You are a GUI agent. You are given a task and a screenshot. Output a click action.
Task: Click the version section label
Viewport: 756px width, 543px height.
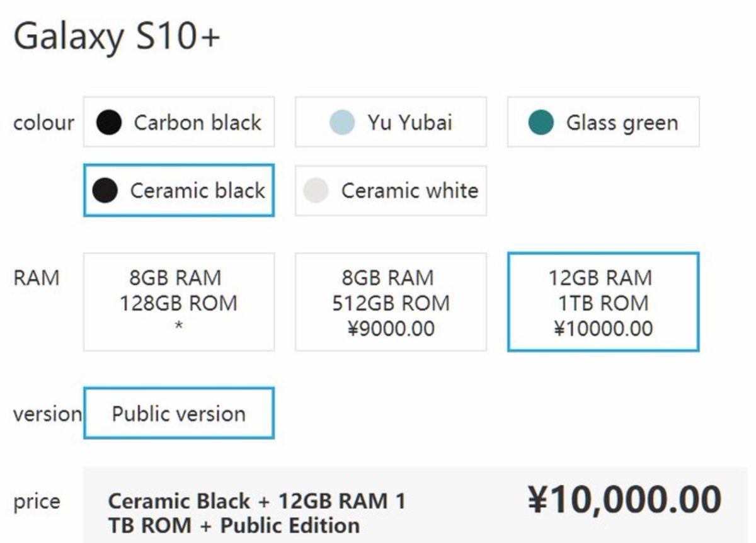pos(41,414)
